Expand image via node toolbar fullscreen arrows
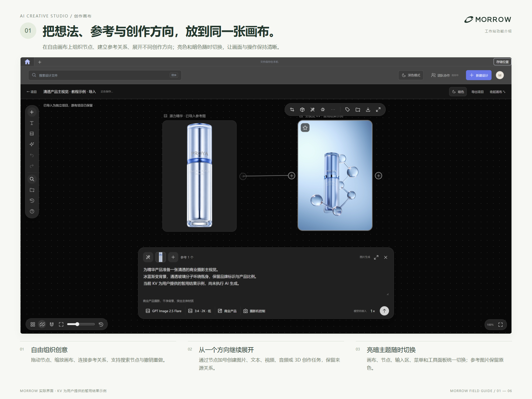The width and height of the screenshot is (532, 399). click(378, 110)
